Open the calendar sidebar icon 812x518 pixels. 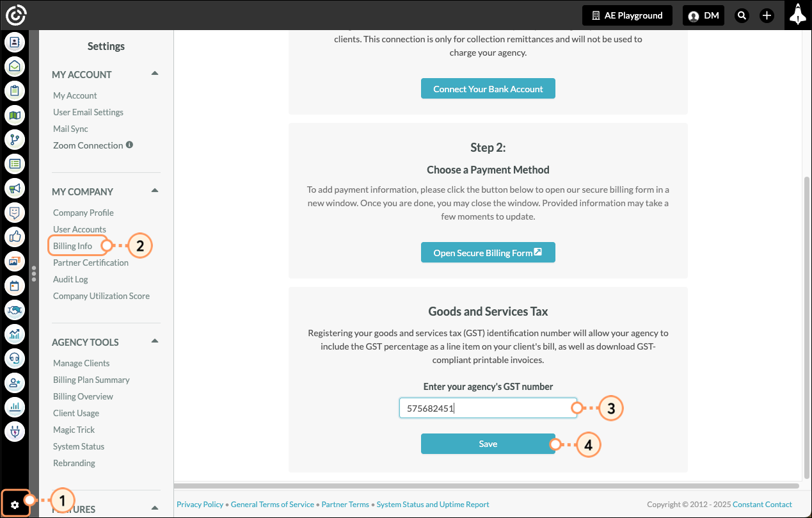point(15,286)
